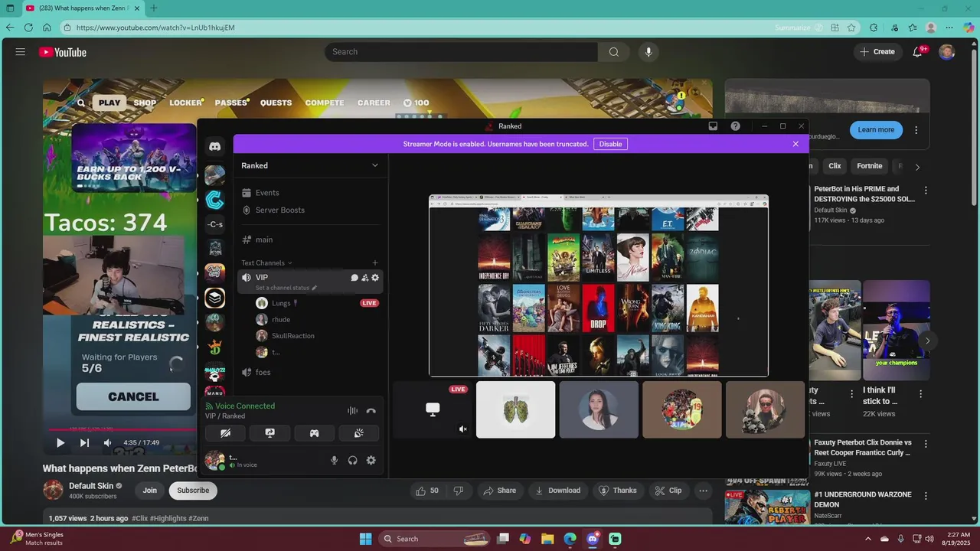The width and height of the screenshot is (980, 551).
Task: Open the main text channel
Action: pyautogui.click(x=310, y=240)
